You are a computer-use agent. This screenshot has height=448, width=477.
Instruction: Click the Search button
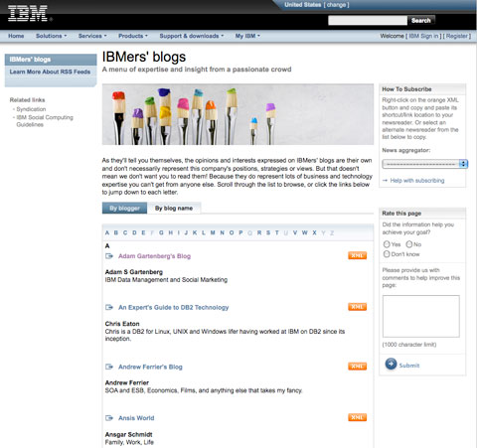[x=421, y=20]
